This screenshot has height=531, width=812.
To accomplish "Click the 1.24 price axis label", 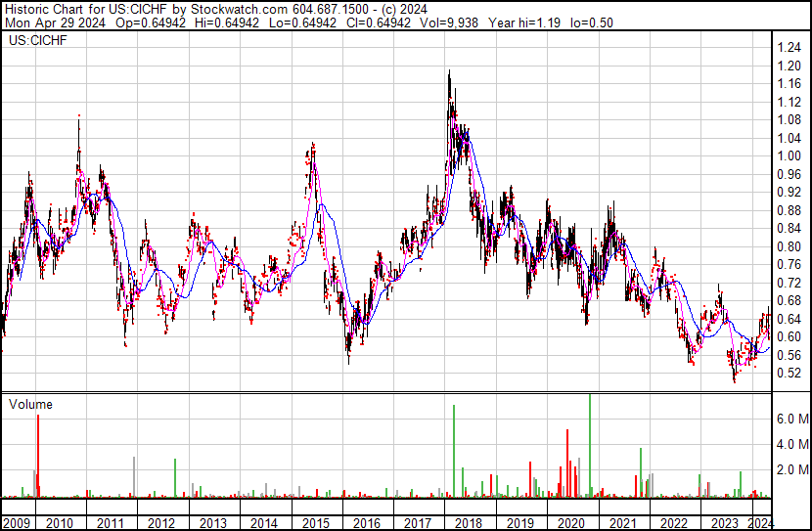I will (x=789, y=48).
